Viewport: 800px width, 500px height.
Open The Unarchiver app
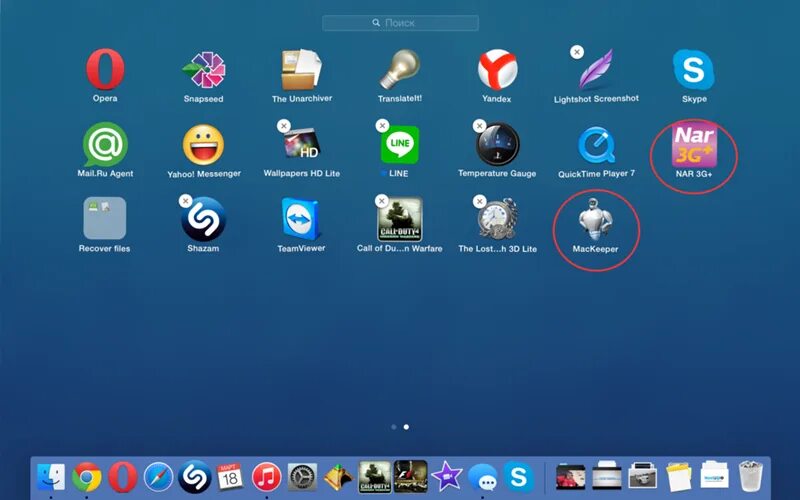(x=302, y=69)
